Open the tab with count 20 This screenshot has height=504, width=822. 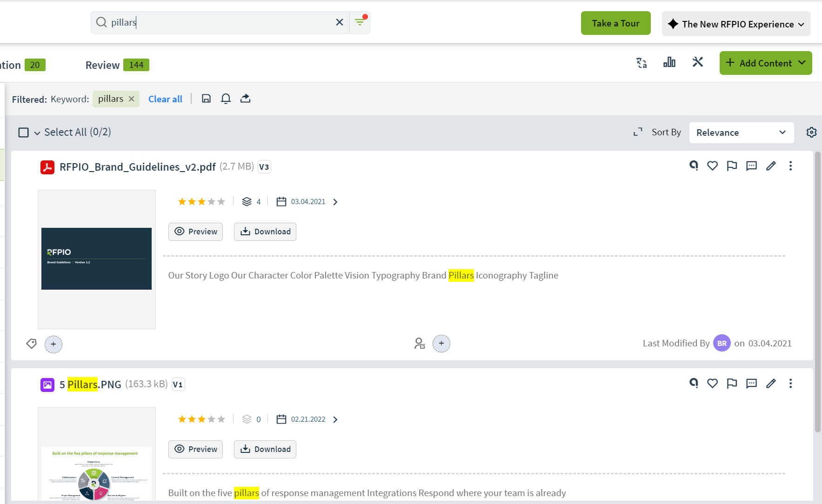pyautogui.click(x=22, y=65)
